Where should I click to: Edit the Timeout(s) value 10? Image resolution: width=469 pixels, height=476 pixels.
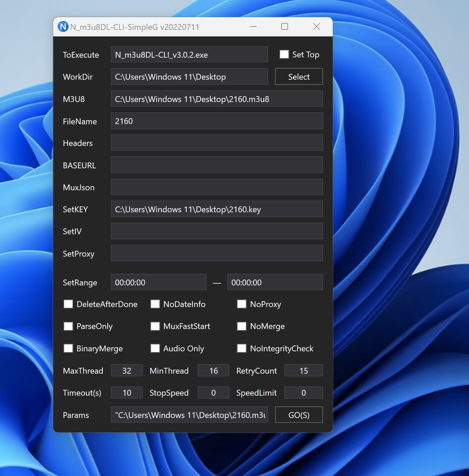click(127, 393)
